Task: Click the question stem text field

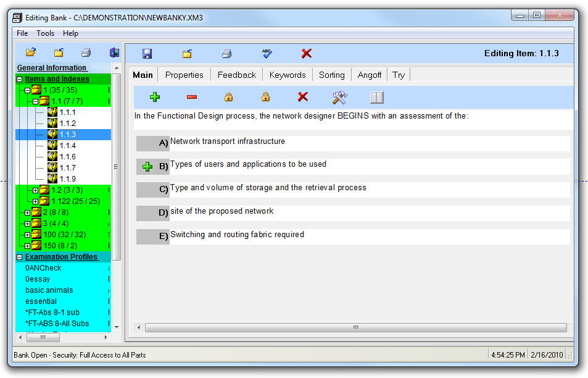Action: (x=352, y=119)
